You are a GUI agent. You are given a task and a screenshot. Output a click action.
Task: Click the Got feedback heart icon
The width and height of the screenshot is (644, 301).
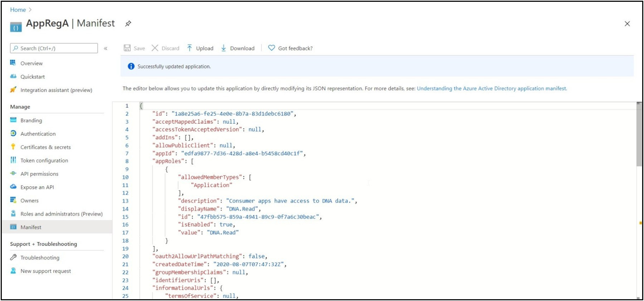pyautogui.click(x=272, y=48)
